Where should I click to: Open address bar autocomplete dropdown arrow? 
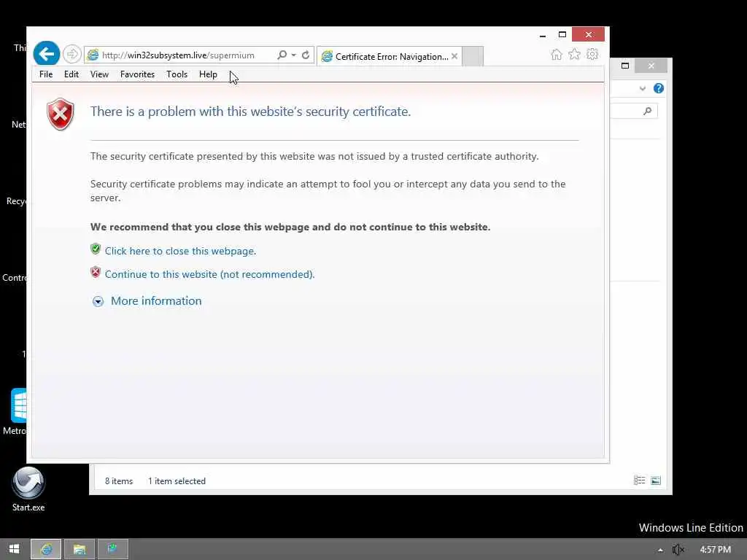(x=294, y=55)
